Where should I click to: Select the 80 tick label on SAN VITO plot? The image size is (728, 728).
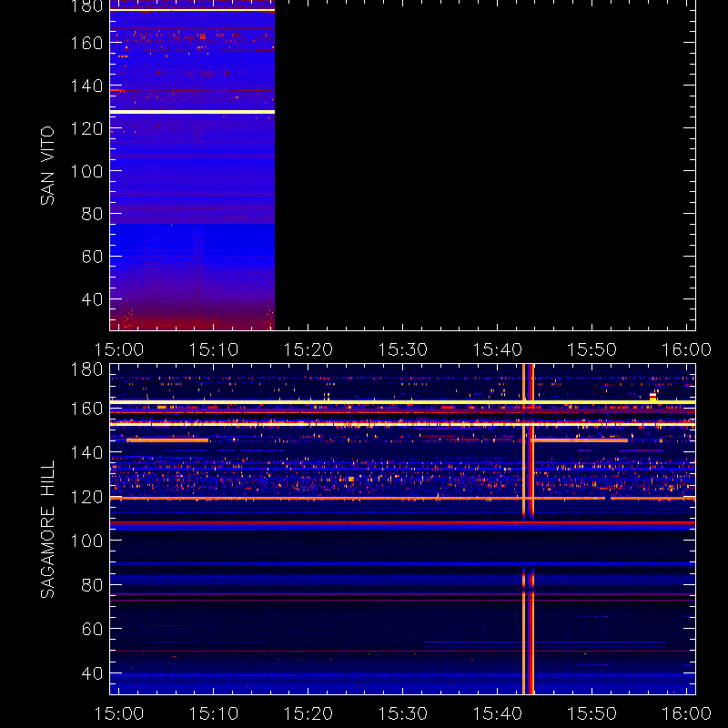(92, 214)
